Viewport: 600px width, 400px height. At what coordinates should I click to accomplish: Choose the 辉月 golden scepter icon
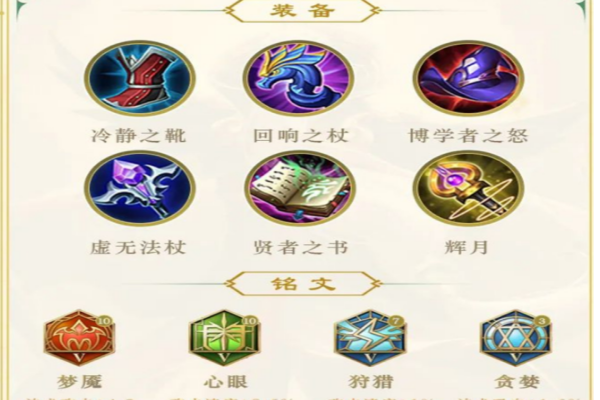click(468, 188)
